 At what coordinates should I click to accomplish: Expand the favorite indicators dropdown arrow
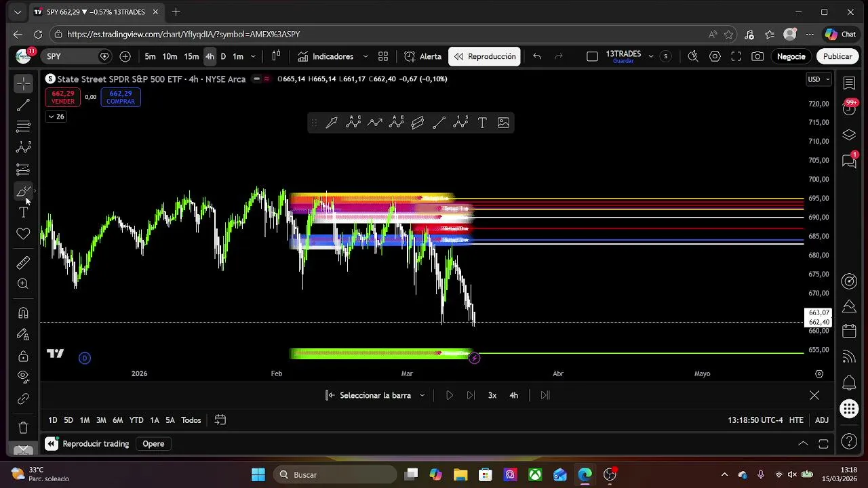[365, 56]
